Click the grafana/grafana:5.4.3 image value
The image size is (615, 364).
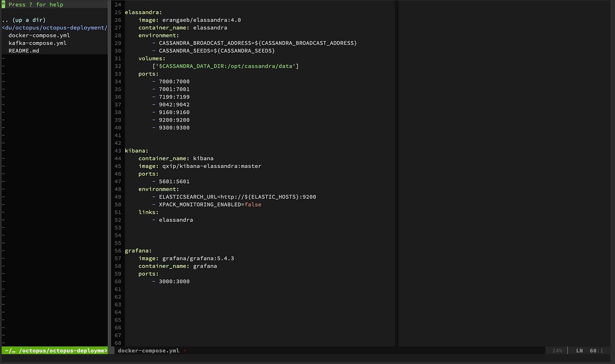pos(198,258)
